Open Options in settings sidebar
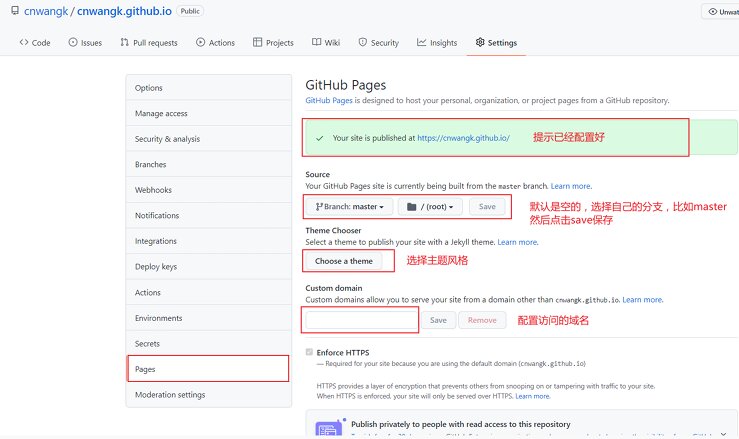Image resolution: width=739 pixels, height=439 pixels. point(209,88)
